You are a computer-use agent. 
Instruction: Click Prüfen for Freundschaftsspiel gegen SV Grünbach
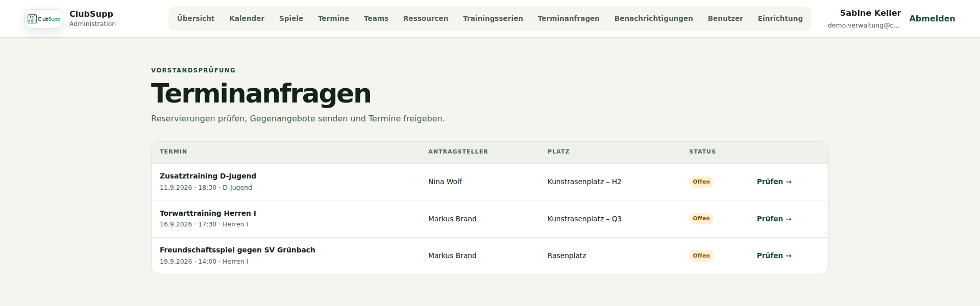[x=774, y=256]
